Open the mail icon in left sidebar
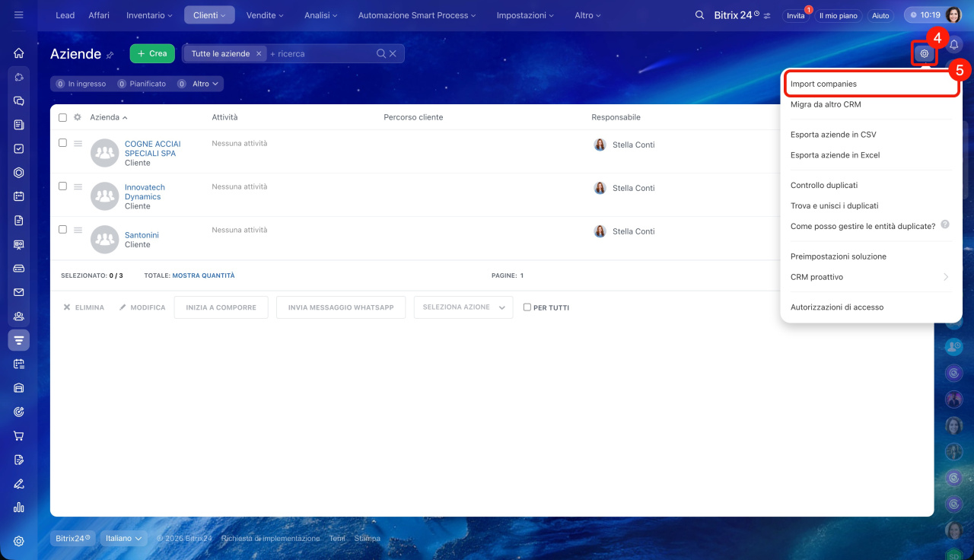Image resolution: width=974 pixels, height=560 pixels. click(x=19, y=292)
